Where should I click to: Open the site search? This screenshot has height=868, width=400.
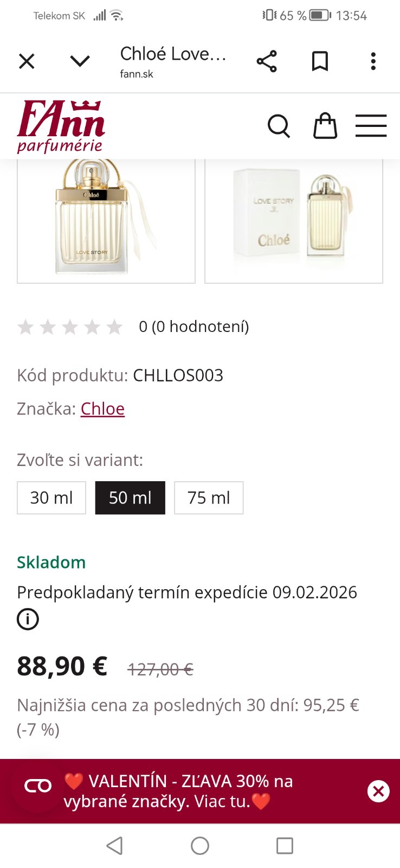(279, 126)
